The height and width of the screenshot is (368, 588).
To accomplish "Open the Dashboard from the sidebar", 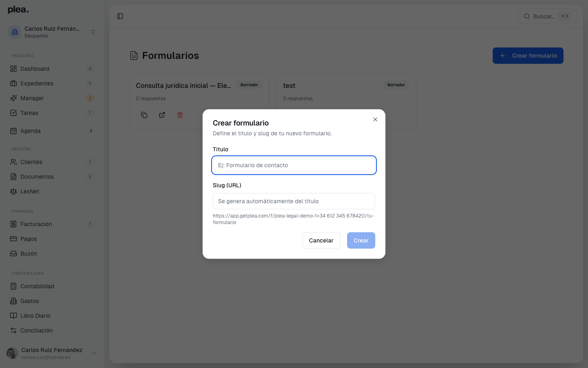I will 35,69.
